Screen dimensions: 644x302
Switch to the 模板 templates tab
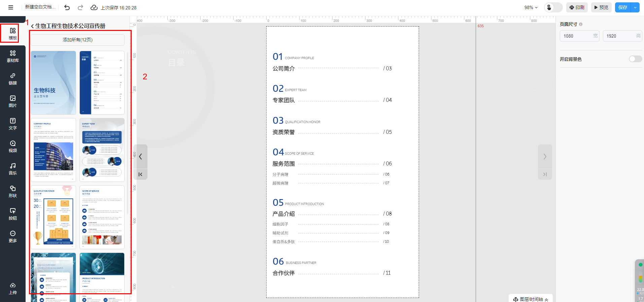[x=13, y=33]
